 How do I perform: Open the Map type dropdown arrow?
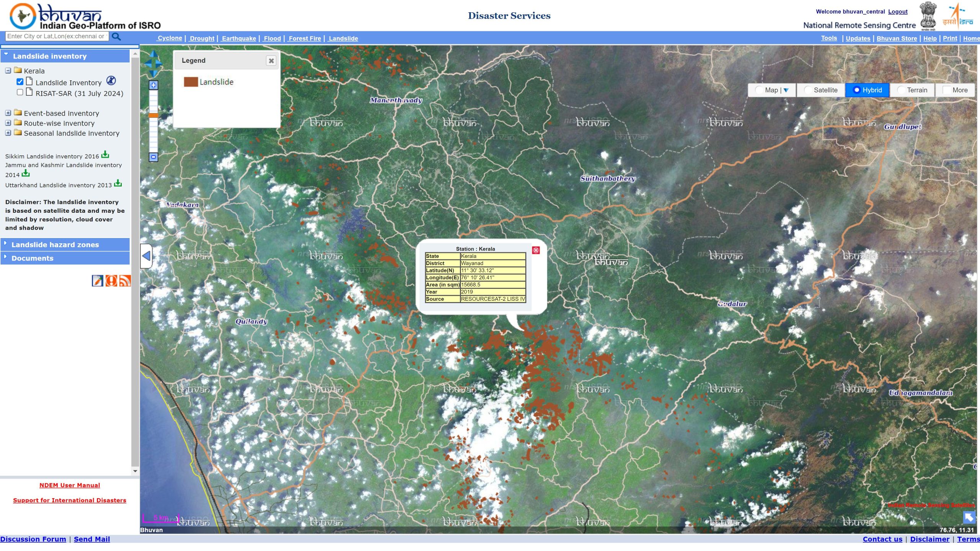pyautogui.click(x=786, y=90)
